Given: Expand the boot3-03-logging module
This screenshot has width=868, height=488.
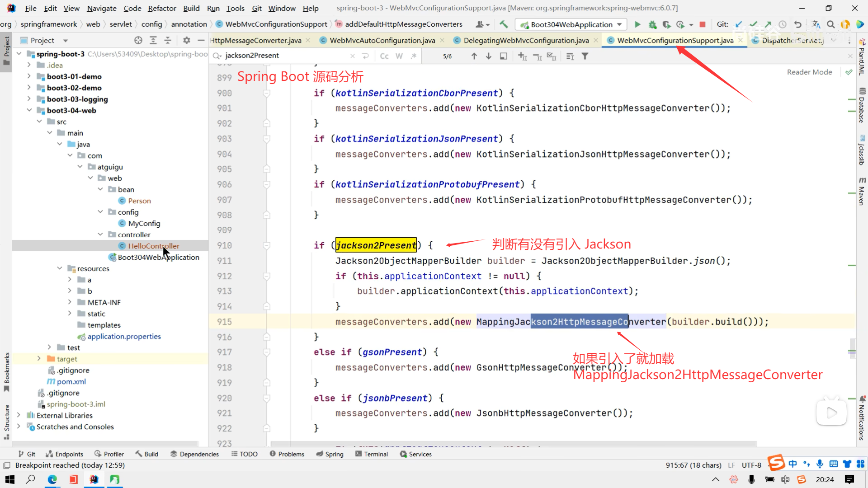Looking at the screenshot, I should pos(29,99).
